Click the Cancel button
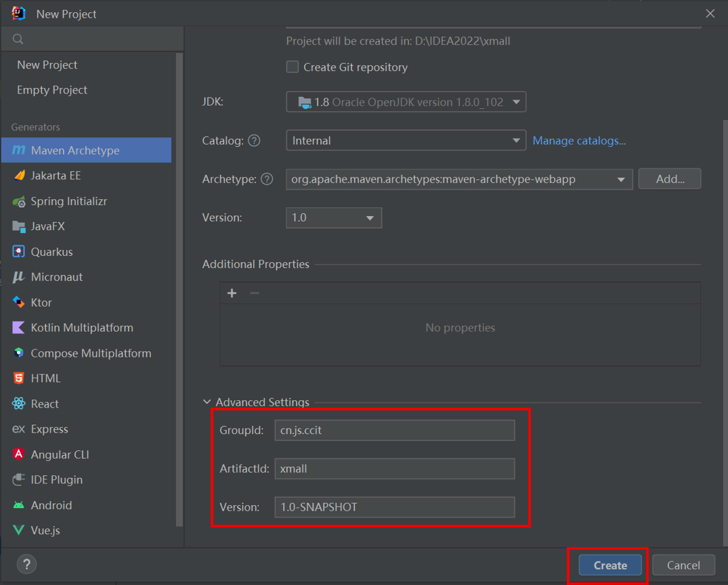728x585 pixels. pyautogui.click(x=683, y=565)
